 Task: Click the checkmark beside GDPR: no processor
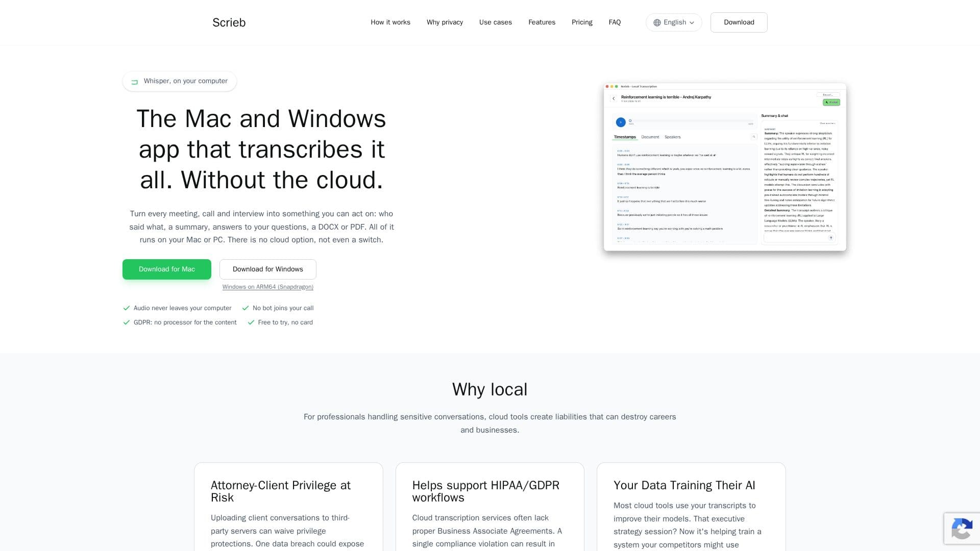point(127,322)
